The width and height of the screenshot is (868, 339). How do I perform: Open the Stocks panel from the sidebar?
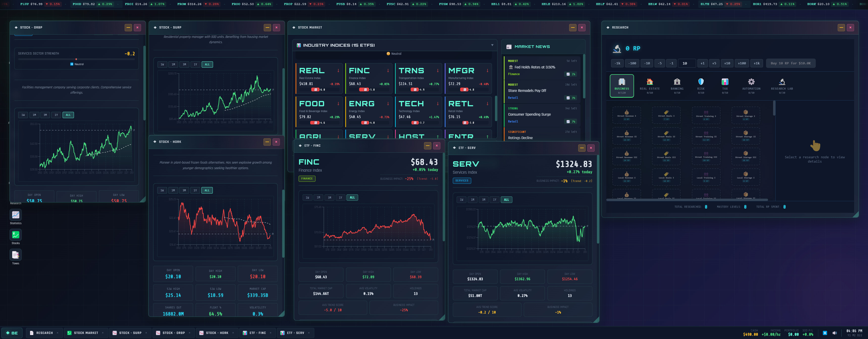15,235
